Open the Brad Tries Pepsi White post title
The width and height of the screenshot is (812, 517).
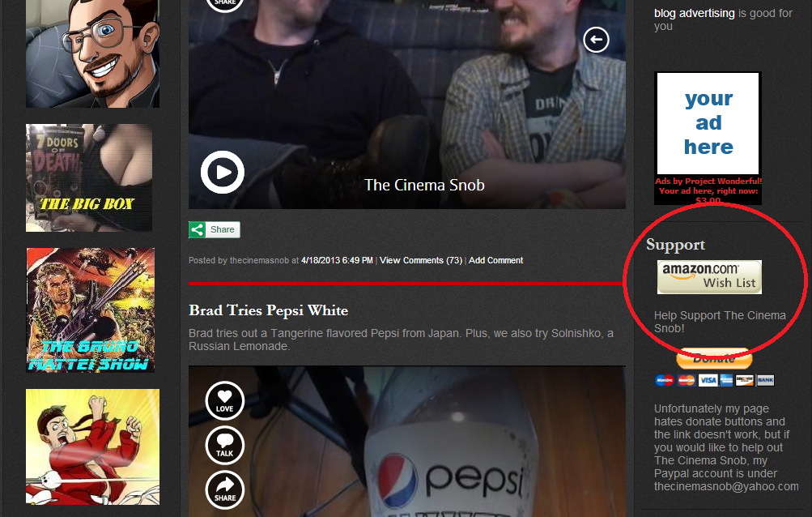point(268,310)
